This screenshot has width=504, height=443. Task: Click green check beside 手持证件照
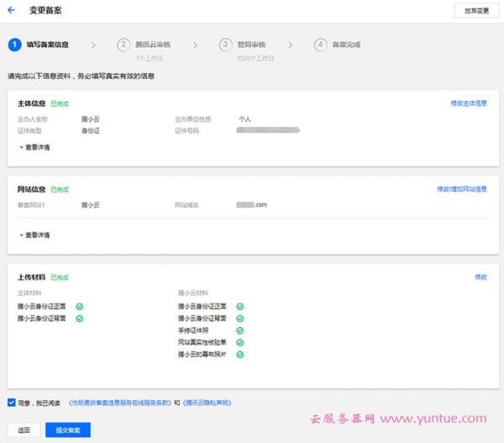239,330
